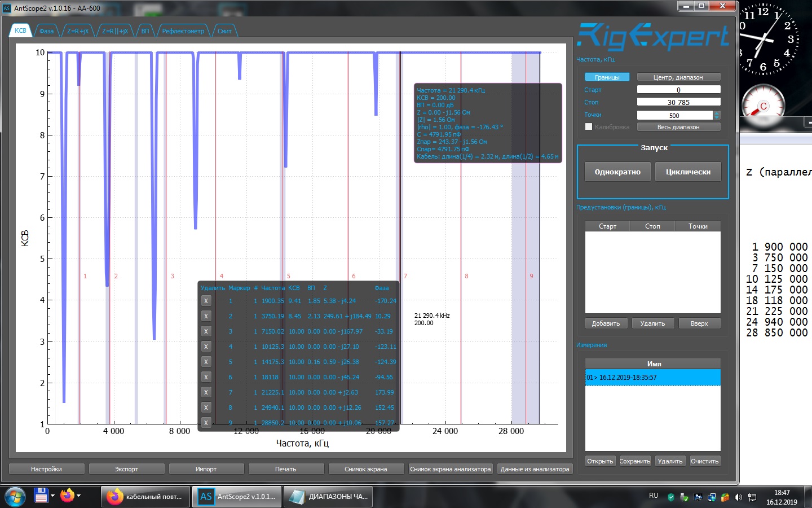Click the Стоп frequency input field

pos(678,102)
